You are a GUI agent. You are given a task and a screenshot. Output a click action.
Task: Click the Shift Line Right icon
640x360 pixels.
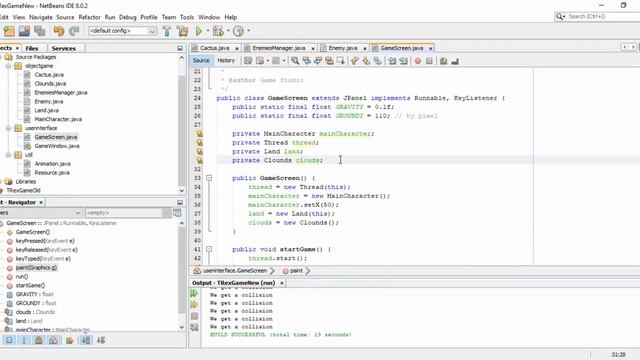pyautogui.click(x=404, y=61)
